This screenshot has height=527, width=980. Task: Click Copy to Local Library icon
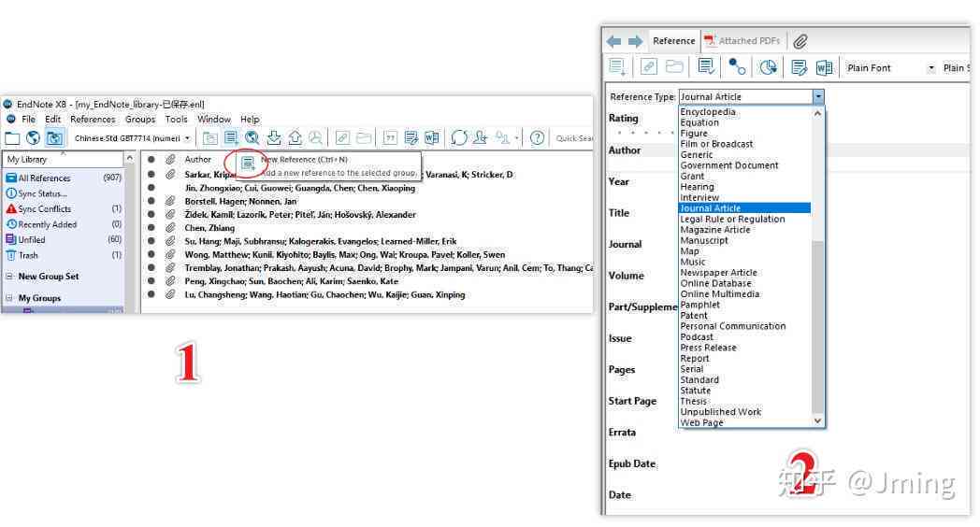210,138
